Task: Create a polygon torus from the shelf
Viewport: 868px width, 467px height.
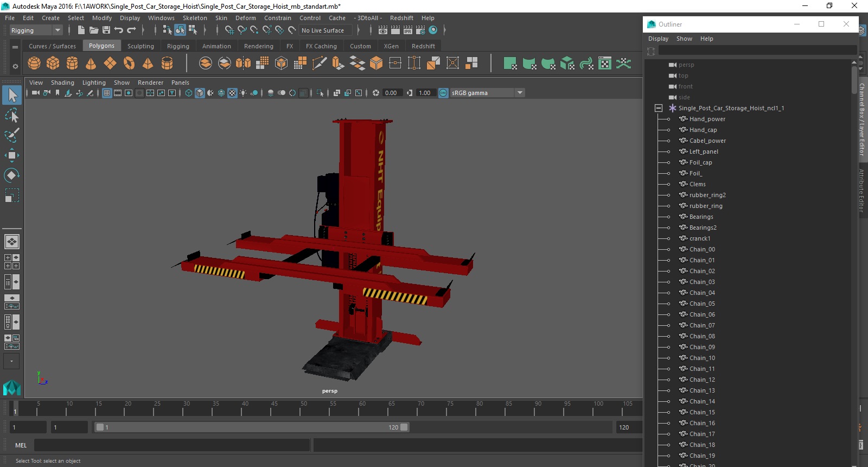Action: pos(129,64)
